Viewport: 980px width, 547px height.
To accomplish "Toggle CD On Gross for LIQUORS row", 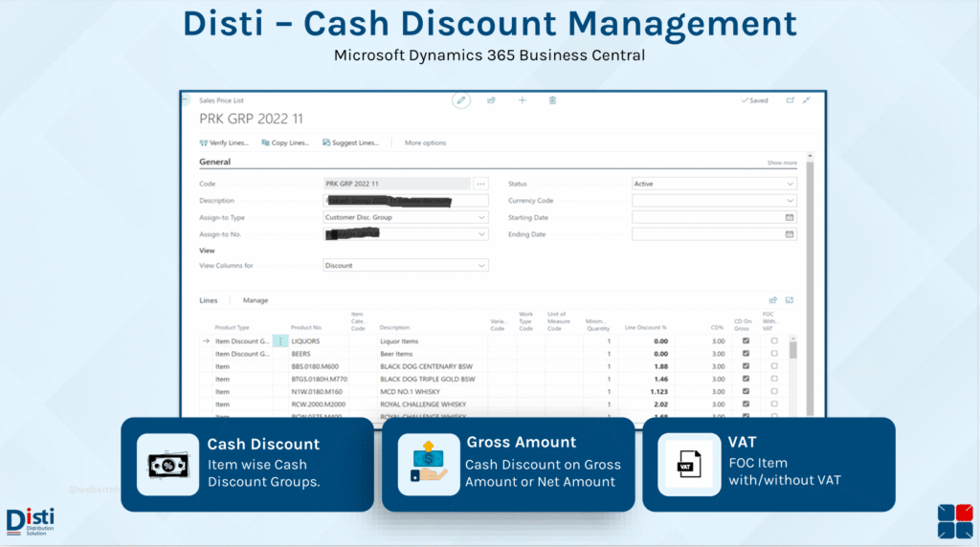I will click(746, 340).
